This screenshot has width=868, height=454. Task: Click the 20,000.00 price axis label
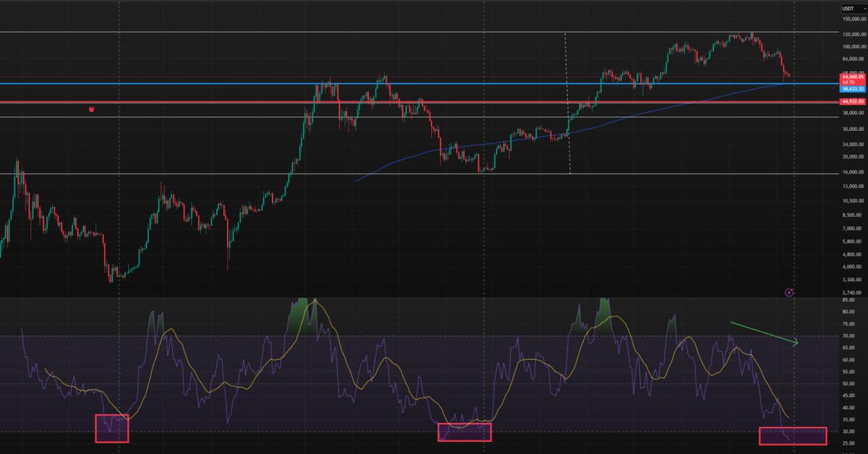click(854, 157)
